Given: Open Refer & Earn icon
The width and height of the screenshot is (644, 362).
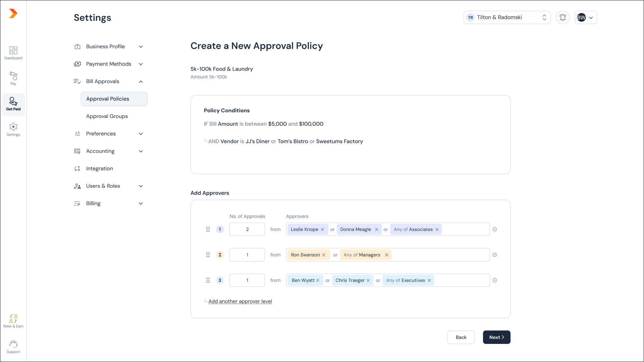Looking at the screenshot, I should 13,321.
